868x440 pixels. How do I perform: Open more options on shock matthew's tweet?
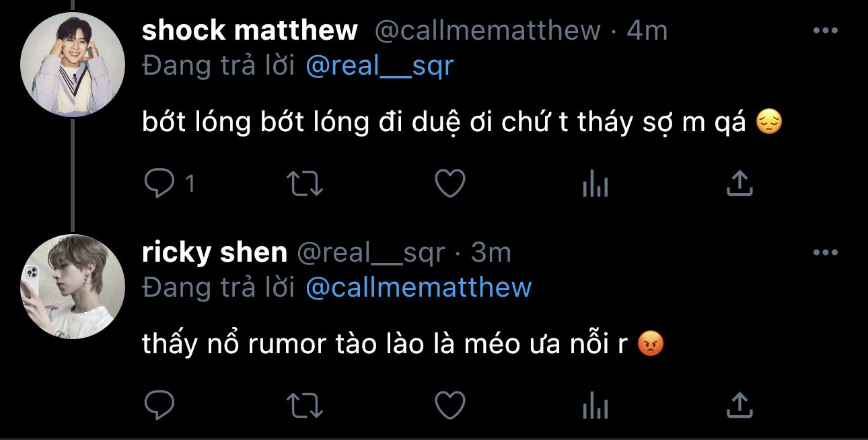(x=825, y=30)
